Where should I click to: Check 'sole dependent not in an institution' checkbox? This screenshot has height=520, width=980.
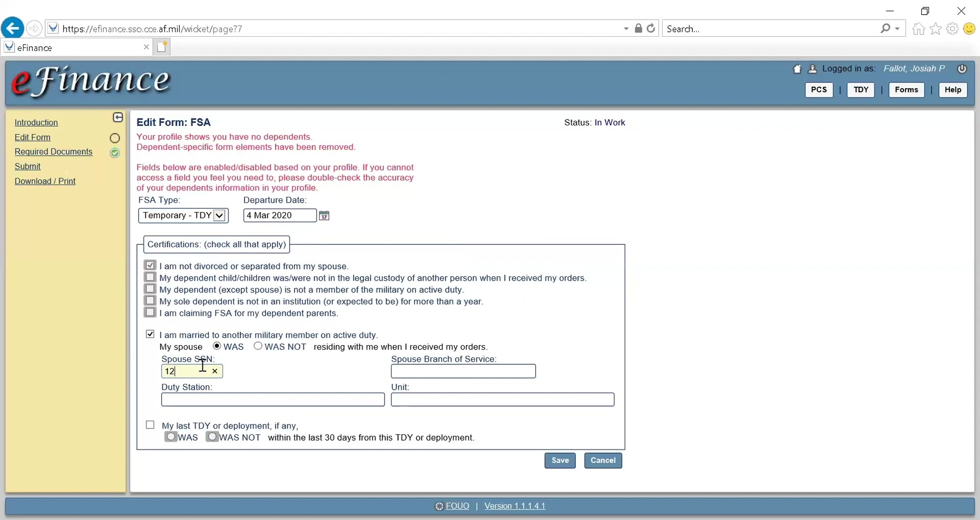(150, 300)
